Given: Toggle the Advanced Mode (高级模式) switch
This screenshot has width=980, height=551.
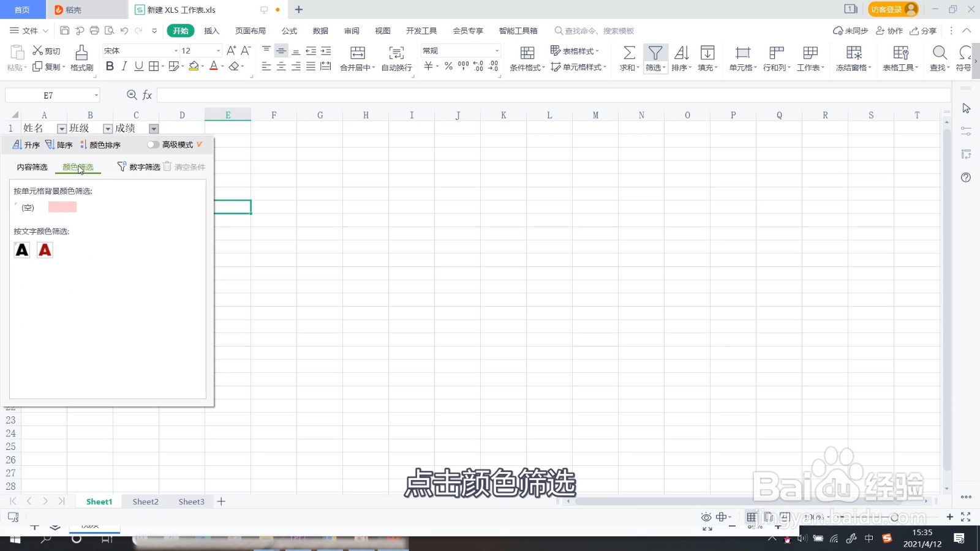Looking at the screenshot, I should coord(153,144).
